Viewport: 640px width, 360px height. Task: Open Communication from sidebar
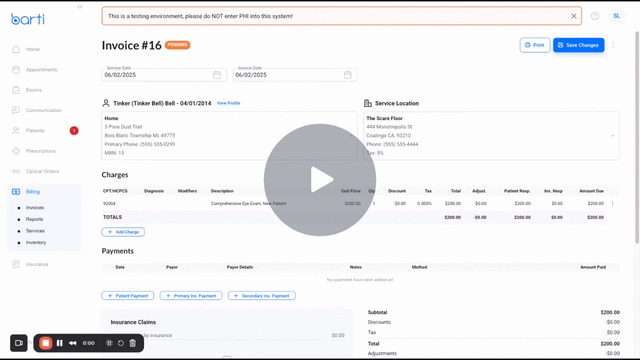tap(43, 110)
